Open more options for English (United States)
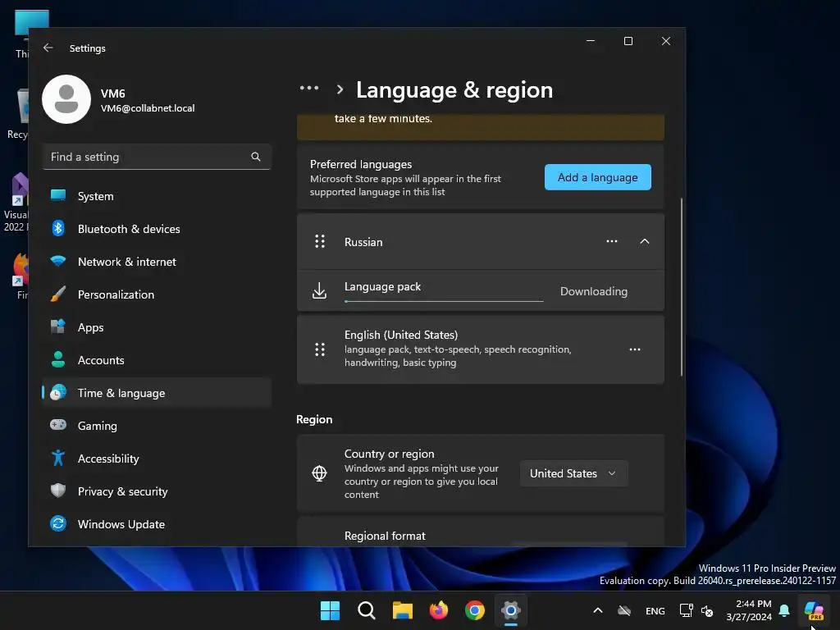 [x=635, y=349]
